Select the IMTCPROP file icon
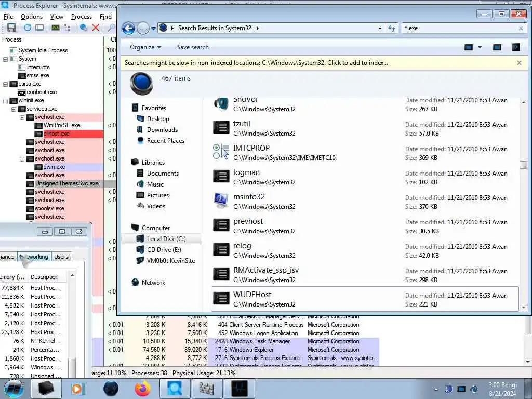Image resolution: width=532 pixels, height=399 pixels. 221,152
